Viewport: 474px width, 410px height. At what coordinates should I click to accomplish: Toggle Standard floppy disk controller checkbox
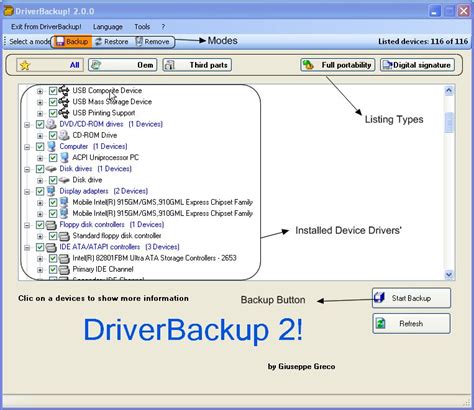[53, 236]
